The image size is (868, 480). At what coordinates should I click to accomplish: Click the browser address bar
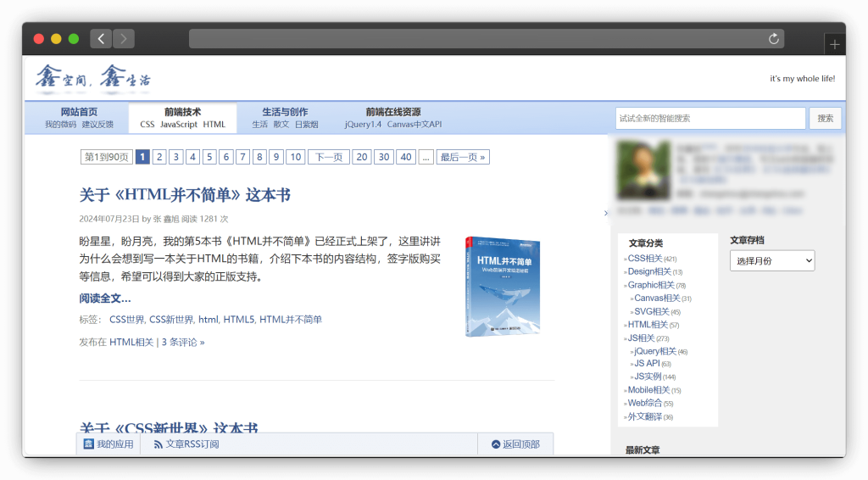[x=486, y=39]
